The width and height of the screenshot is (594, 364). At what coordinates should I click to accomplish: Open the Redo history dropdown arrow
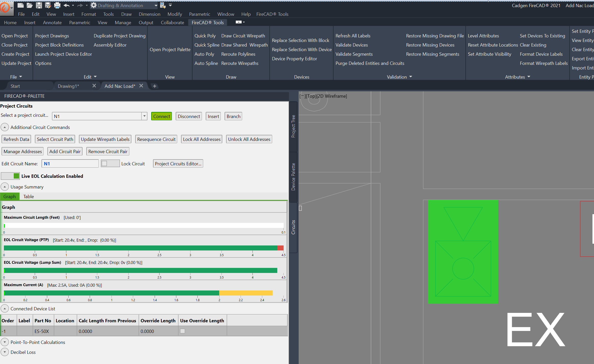(87, 5)
